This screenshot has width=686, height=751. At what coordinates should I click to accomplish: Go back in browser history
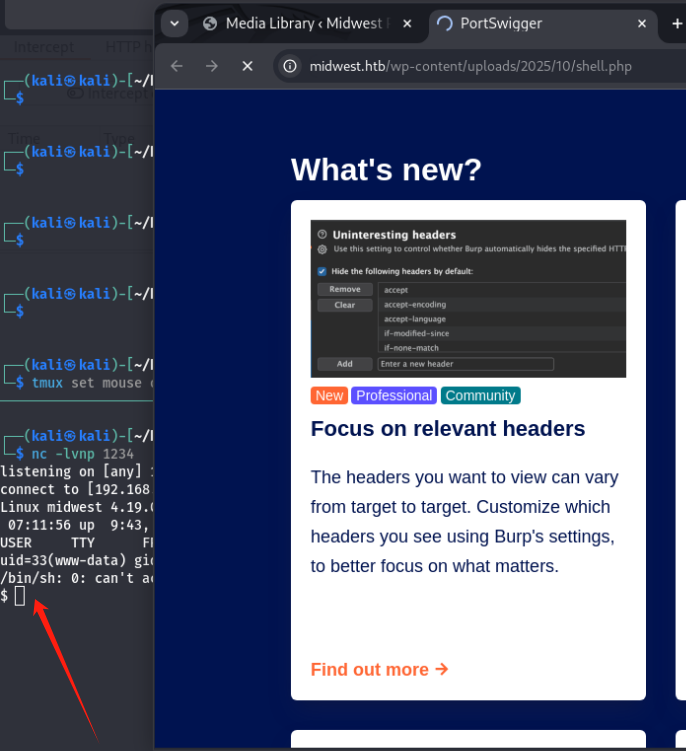[177, 66]
